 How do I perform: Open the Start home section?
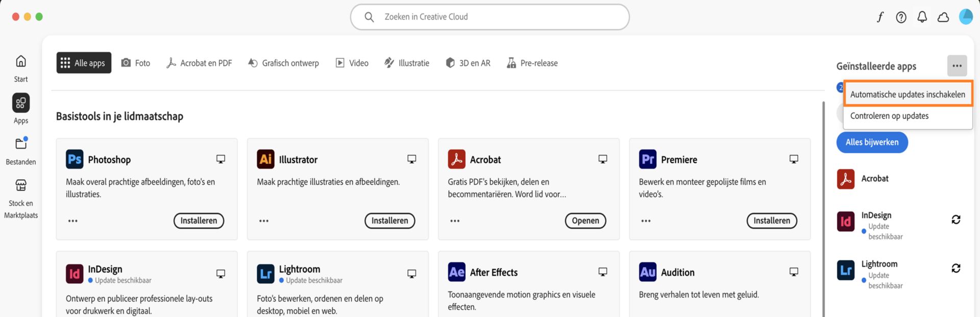point(21,68)
